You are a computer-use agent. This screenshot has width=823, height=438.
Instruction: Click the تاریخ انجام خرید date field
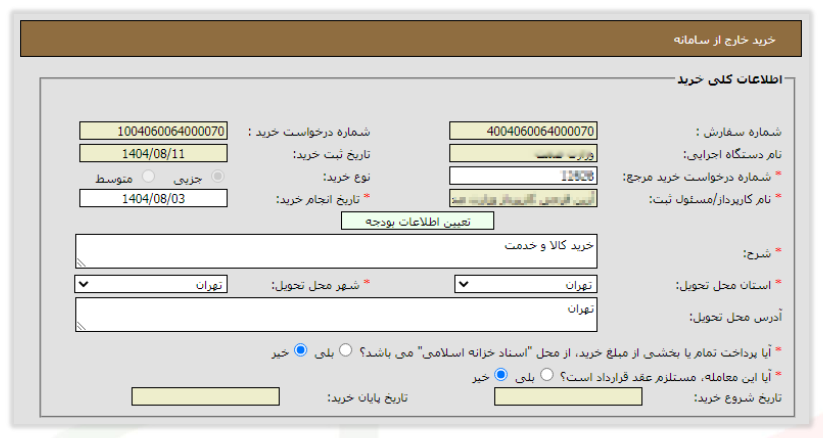[153, 199]
